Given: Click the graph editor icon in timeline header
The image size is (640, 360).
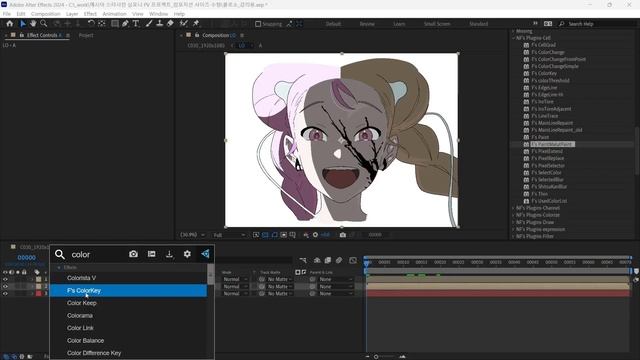Looking at the screenshot, I should pos(353,260).
